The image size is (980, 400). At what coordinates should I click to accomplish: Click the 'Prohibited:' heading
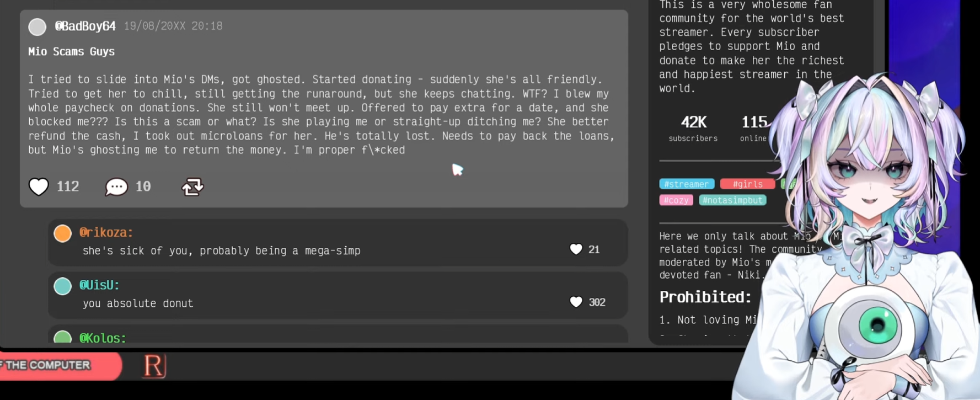click(x=705, y=297)
